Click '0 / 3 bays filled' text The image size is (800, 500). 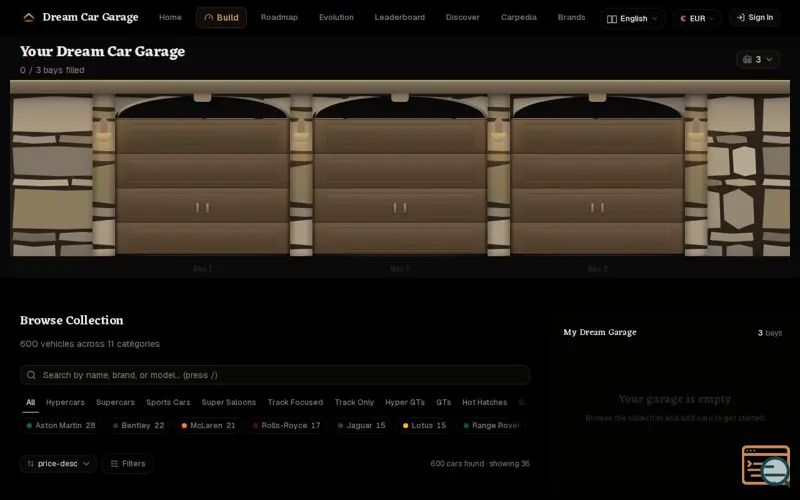click(x=52, y=70)
